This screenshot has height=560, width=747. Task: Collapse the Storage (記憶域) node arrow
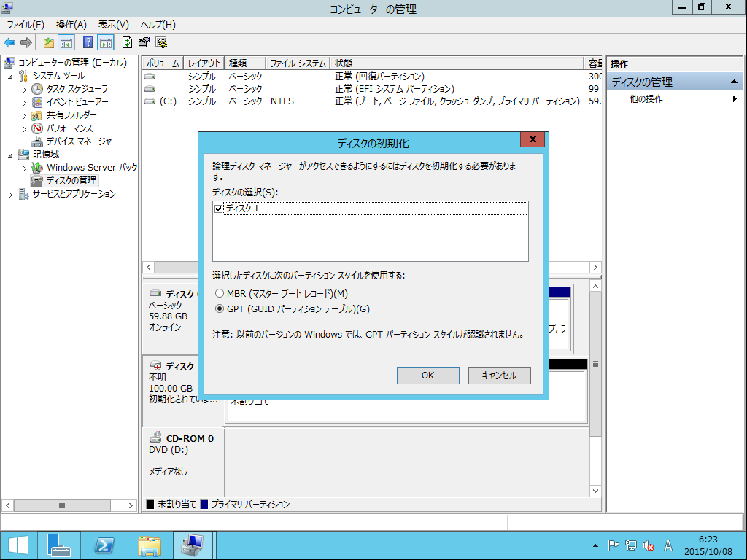coord(10,155)
